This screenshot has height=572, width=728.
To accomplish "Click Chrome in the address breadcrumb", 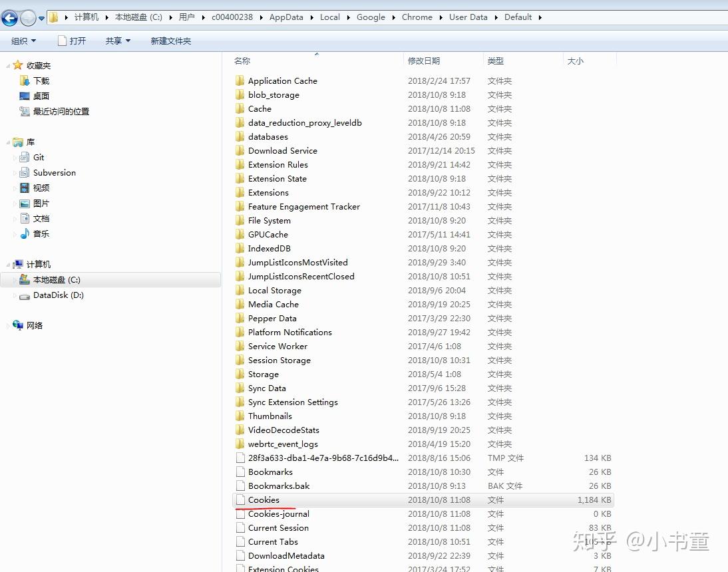I will (417, 17).
